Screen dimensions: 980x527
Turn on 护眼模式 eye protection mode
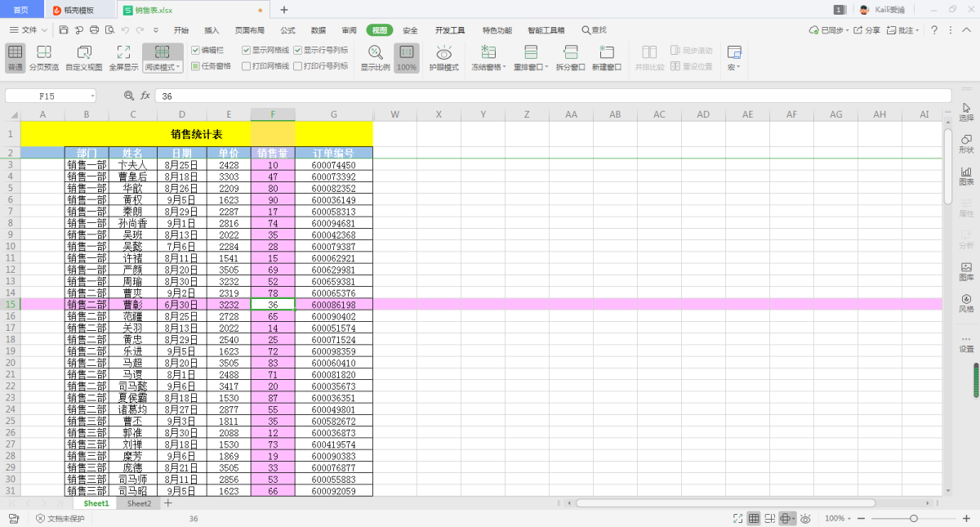[x=444, y=52]
